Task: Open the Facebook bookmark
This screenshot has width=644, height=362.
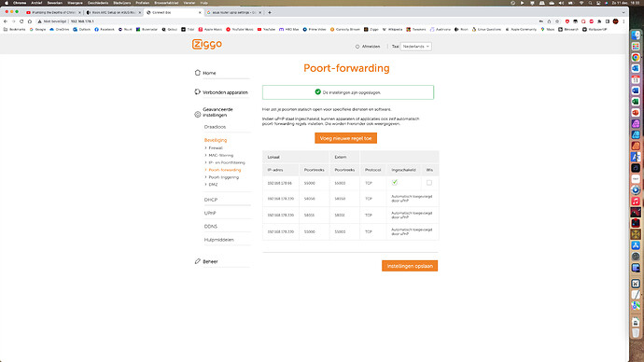Action: tap(105, 30)
